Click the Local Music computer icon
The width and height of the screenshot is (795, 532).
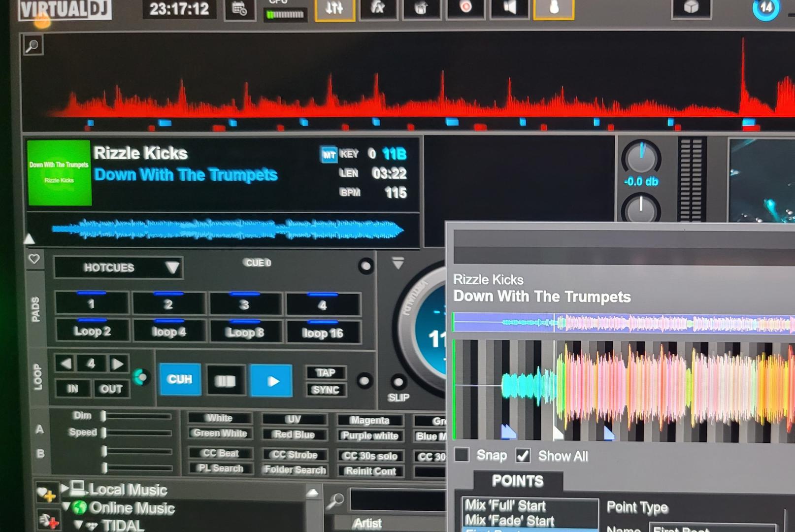pyautogui.click(x=78, y=488)
